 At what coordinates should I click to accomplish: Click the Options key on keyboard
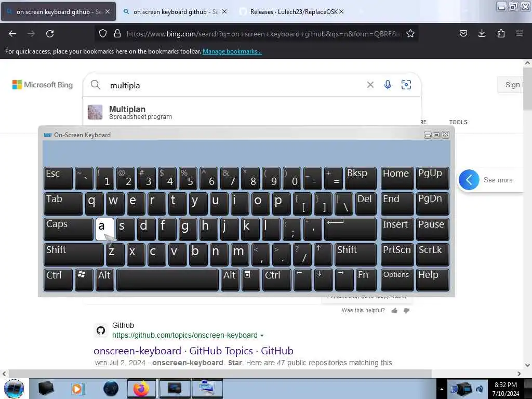click(397, 280)
